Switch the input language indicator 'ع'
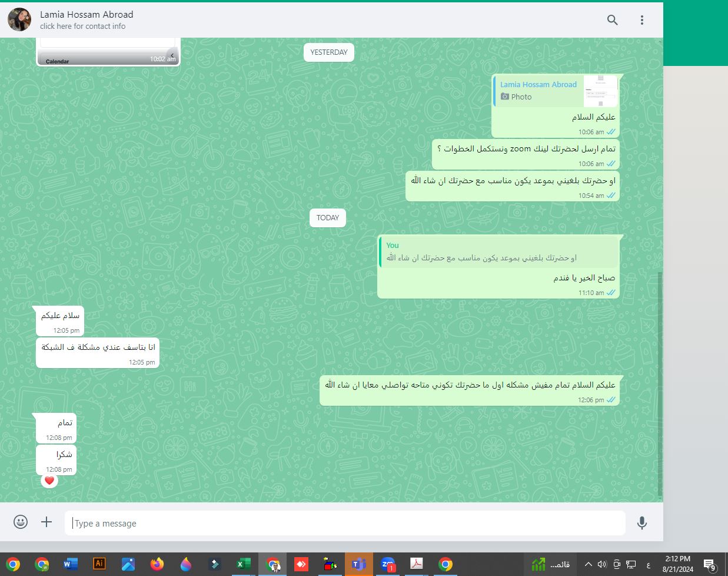The width and height of the screenshot is (728, 576). pos(648,565)
